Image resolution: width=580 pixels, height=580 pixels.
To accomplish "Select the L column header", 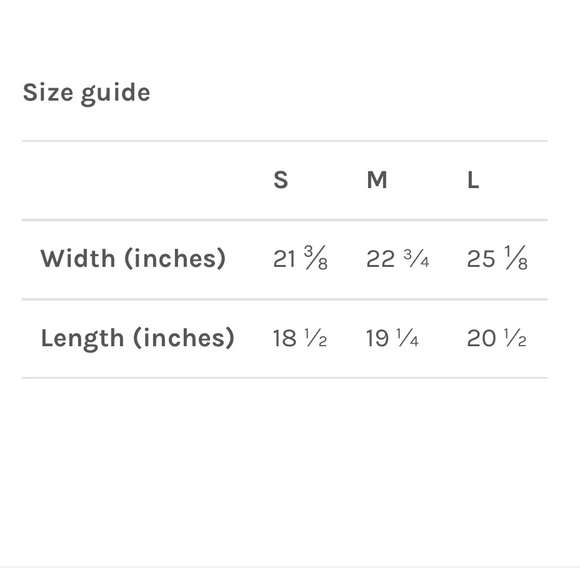I will (473, 180).
